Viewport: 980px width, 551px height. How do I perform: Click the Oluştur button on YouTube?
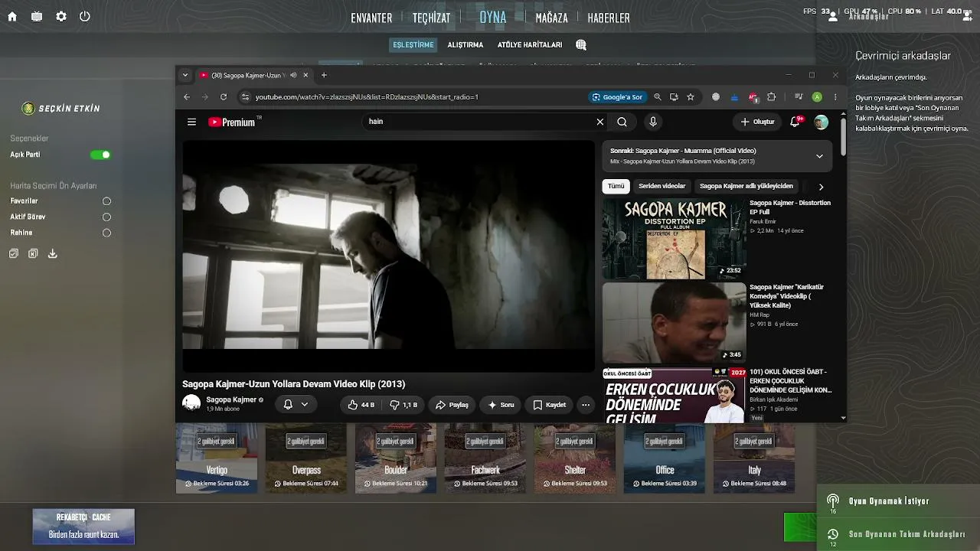[x=757, y=122]
